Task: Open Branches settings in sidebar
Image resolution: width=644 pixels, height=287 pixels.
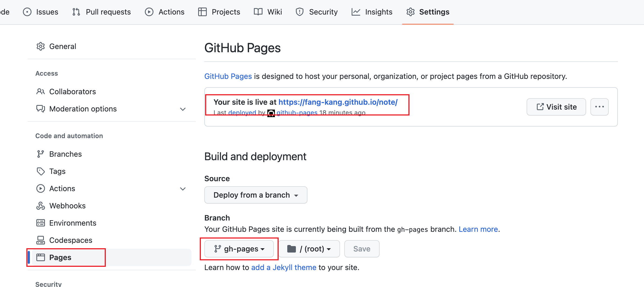Action: [x=111, y=154]
